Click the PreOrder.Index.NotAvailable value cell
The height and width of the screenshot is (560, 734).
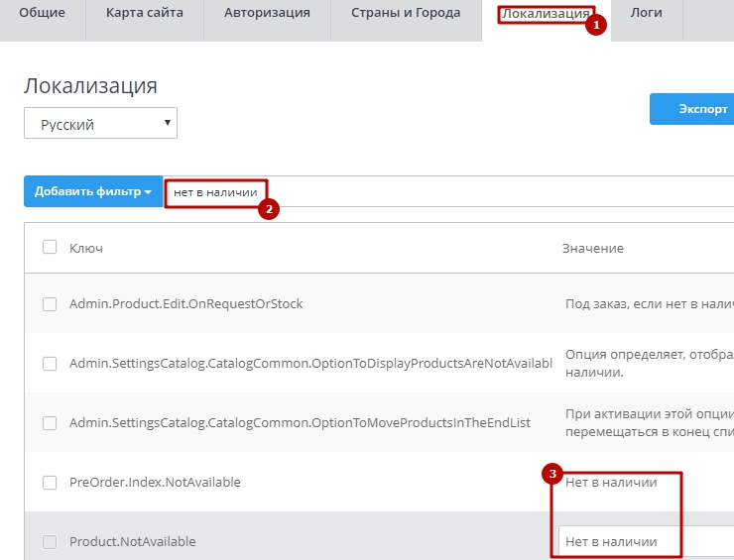pyautogui.click(x=611, y=483)
